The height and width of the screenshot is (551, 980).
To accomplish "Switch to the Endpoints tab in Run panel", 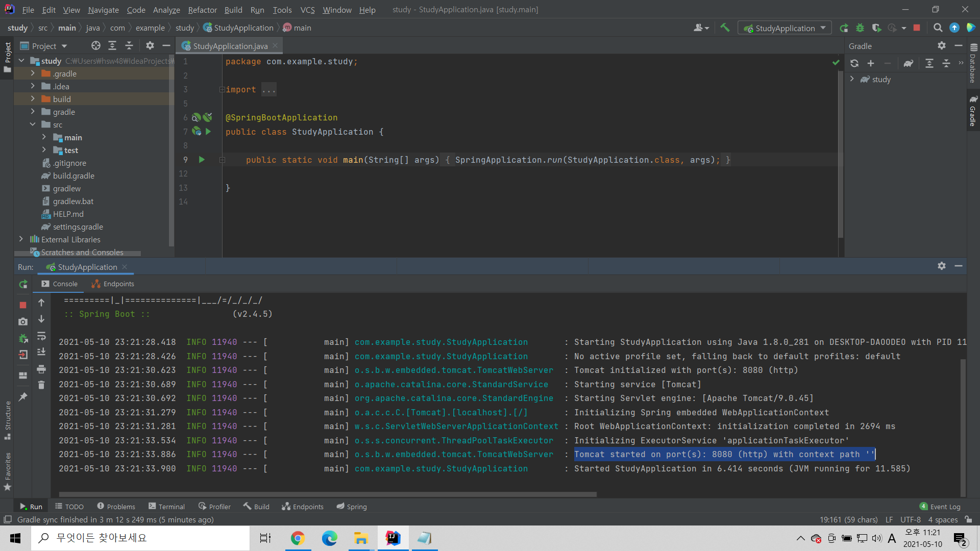I will pos(113,284).
